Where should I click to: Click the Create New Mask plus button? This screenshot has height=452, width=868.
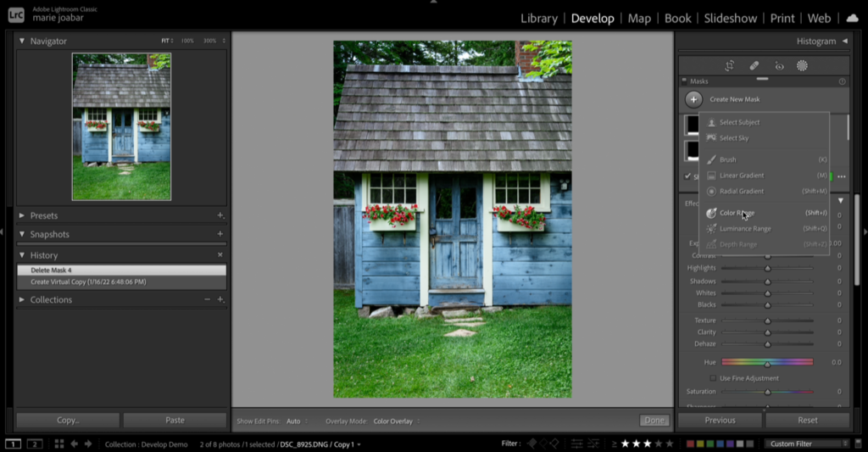693,99
